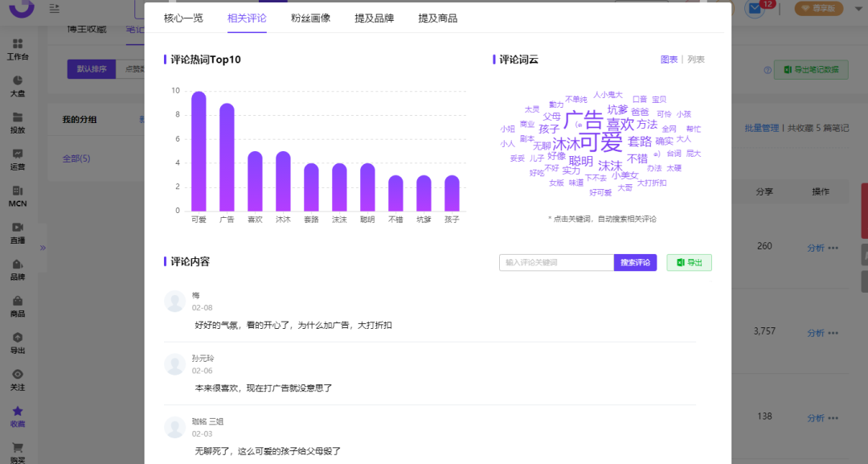
Task: Switch to the 粉丝画像 tab
Action: click(x=310, y=18)
